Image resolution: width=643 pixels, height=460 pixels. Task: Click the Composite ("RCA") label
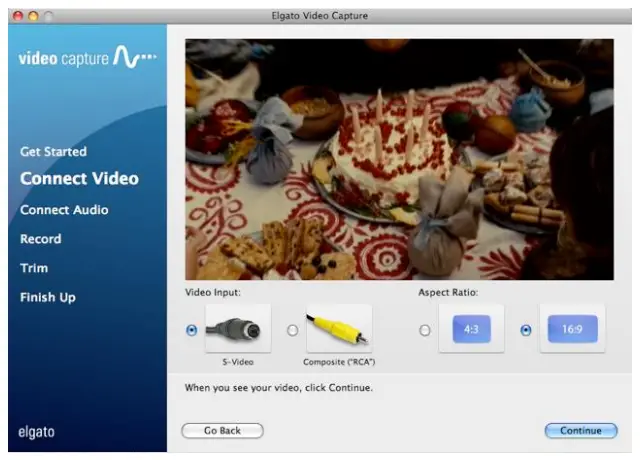339,362
